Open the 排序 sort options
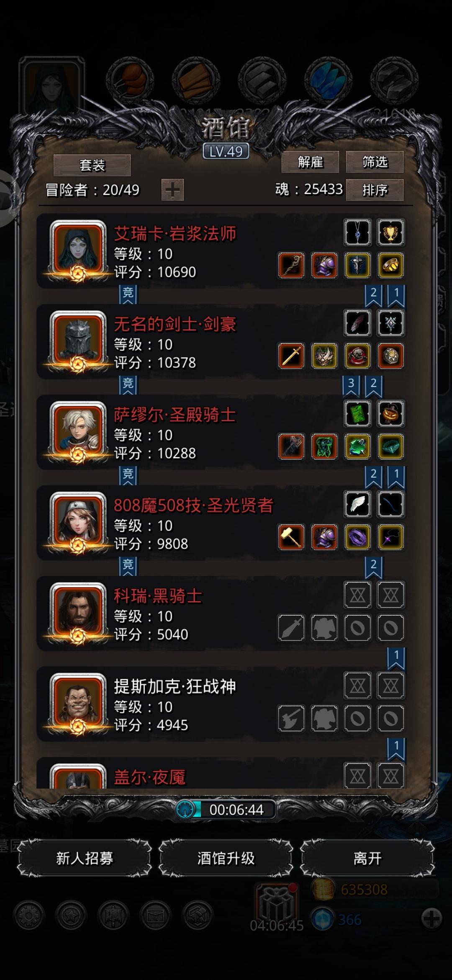This screenshot has height=980, width=452. click(x=375, y=190)
